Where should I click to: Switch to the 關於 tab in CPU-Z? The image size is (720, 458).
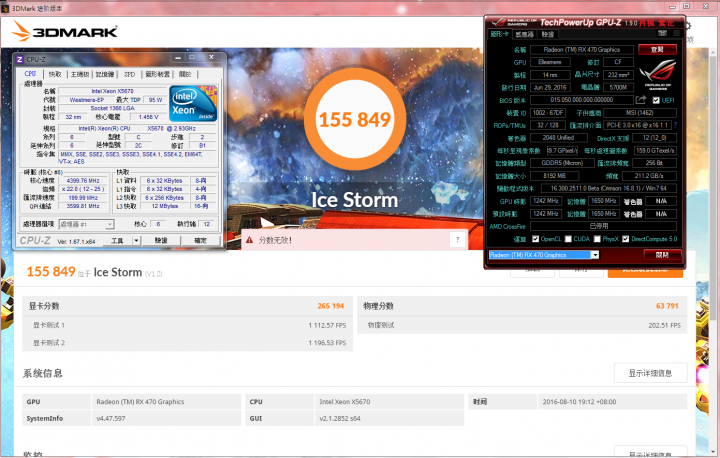coord(185,74)
